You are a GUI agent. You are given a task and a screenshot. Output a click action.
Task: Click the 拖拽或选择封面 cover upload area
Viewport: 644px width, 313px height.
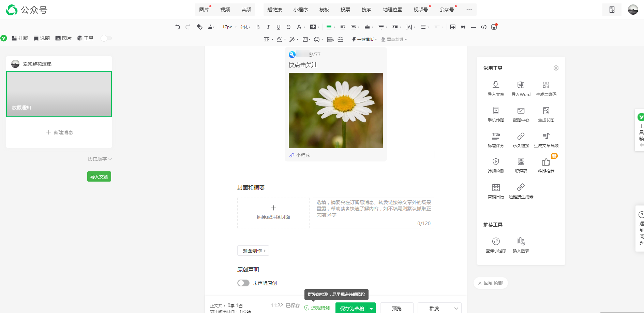273,213
